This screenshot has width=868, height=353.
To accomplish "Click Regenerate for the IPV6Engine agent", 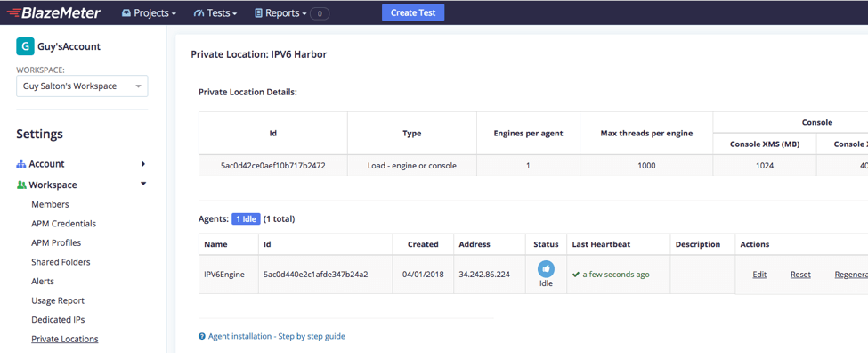I will pyautogui.click(x=851, y=275).
